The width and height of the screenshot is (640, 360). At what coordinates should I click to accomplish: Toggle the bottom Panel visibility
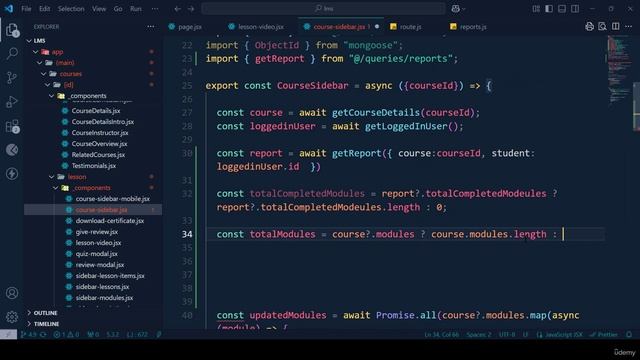pos(562,9)
